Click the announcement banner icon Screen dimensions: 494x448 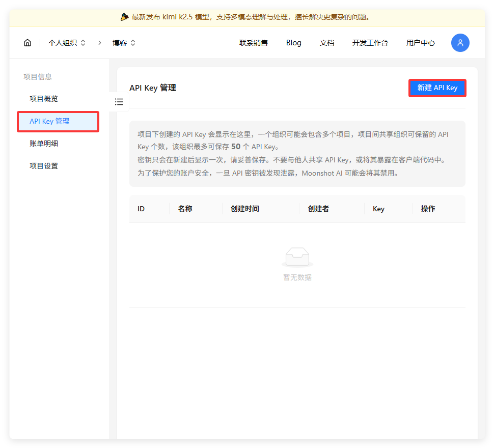pos(125,17)
